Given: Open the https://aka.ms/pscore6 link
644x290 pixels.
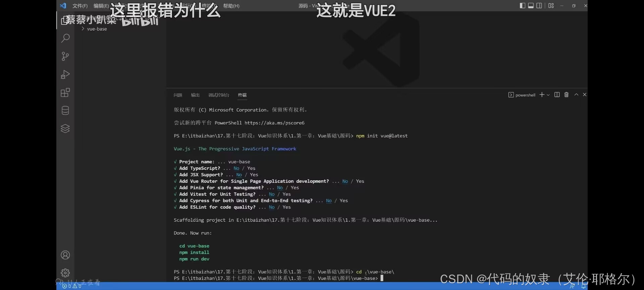Looking at the screenshot, I should coord(274,123).
